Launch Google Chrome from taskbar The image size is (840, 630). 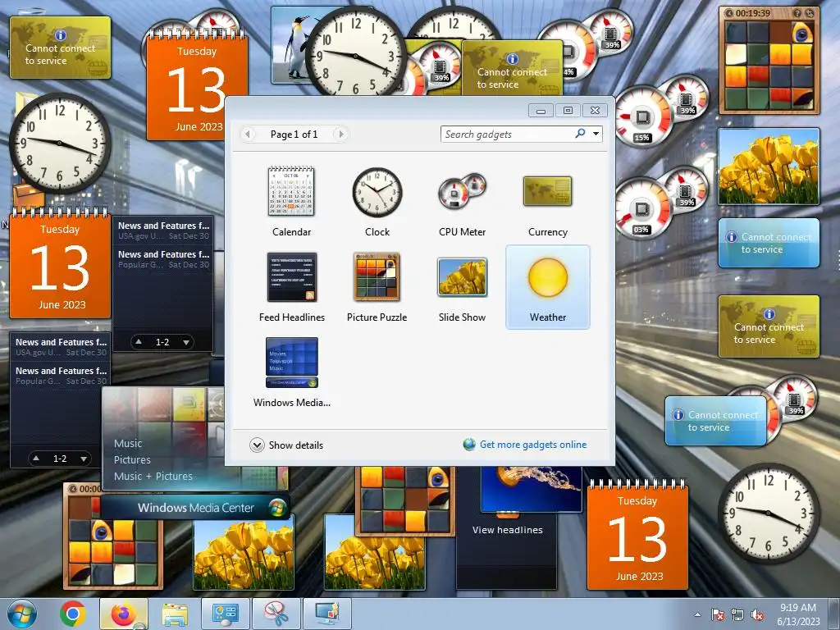coord(73,614)
